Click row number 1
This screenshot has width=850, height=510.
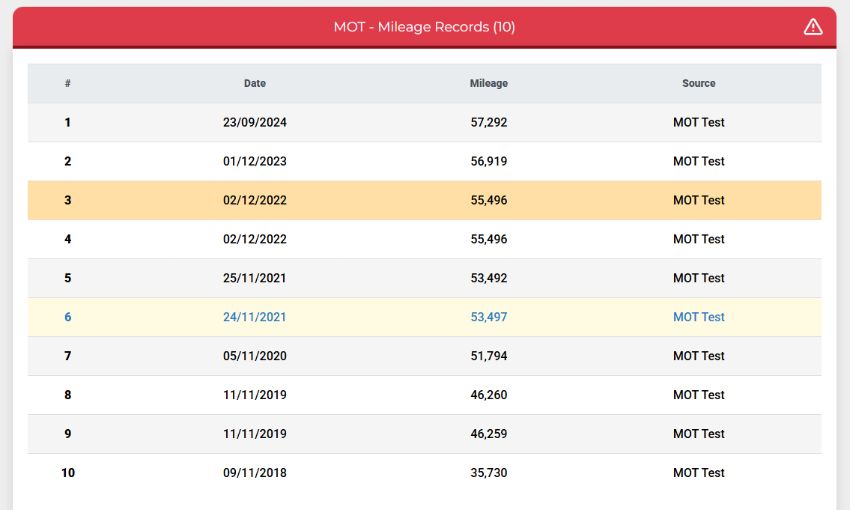[x=68, y=122]
